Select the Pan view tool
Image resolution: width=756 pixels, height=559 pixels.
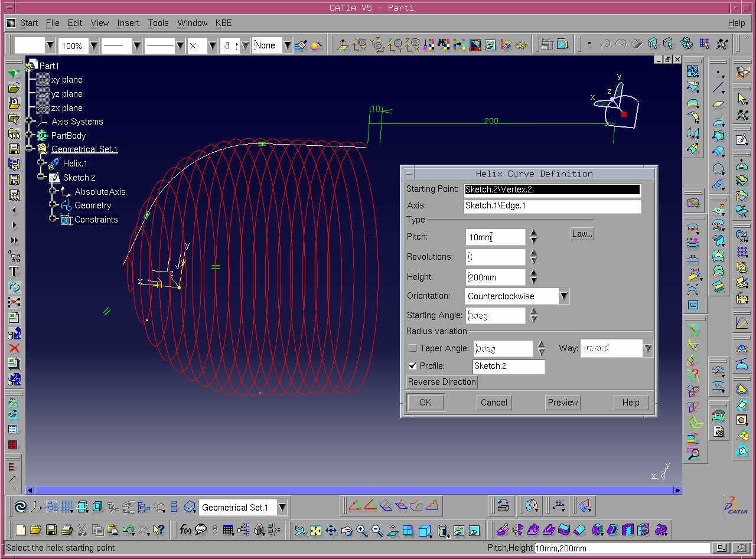[331, 530]
